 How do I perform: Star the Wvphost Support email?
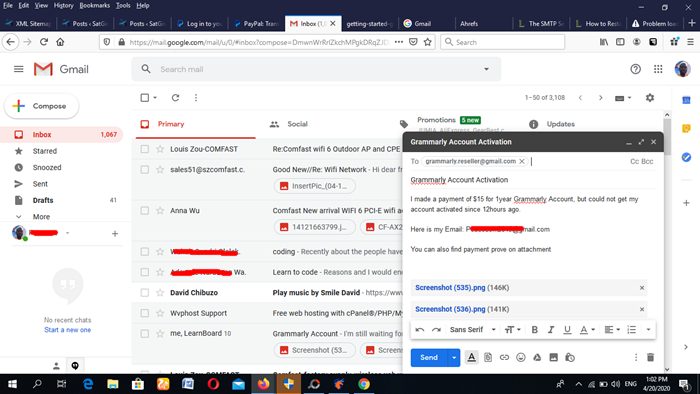click(x=160, y=313)
